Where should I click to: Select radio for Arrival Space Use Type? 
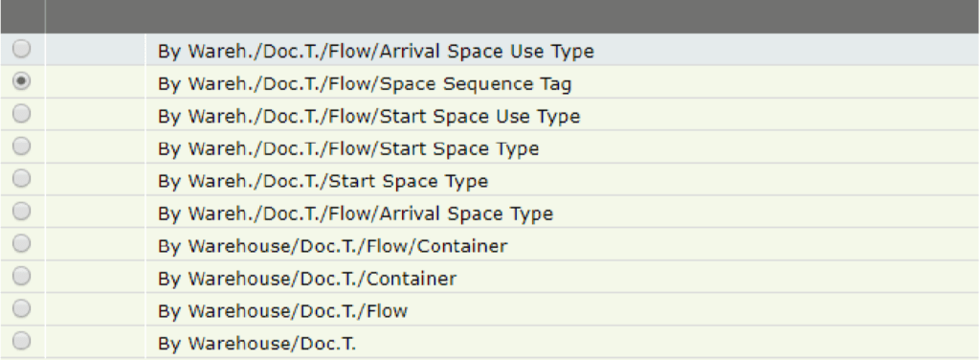pyautogui.click(x=21, y=49)
